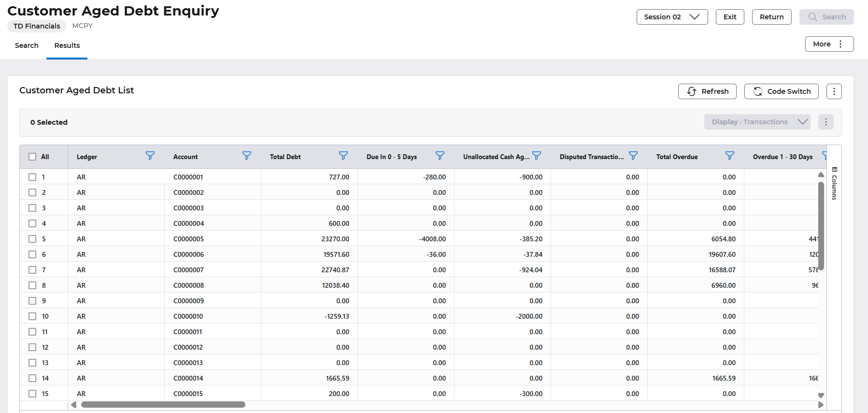Image resolution: width=868 pixels, height=413 pixels.
Task: Open the Account column filter icon
Action: (247, 156)
